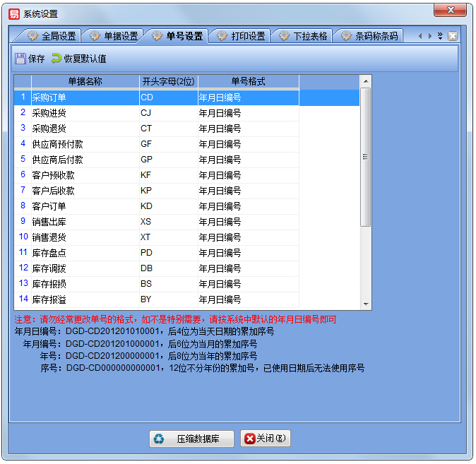The width and height of the screenshot is (476, 464).
Task: Click the scrollbar up arrow
Action: (366, 81)
